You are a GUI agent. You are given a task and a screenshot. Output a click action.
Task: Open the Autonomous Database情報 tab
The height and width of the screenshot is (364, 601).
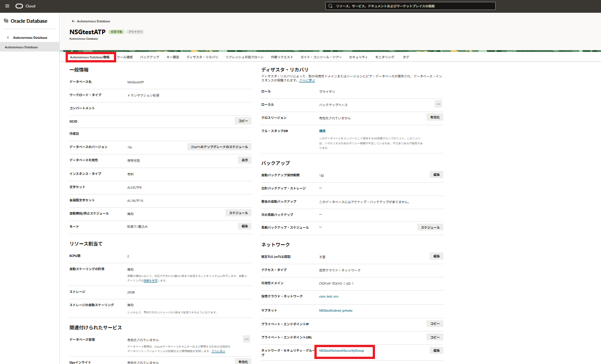point(90,57)
